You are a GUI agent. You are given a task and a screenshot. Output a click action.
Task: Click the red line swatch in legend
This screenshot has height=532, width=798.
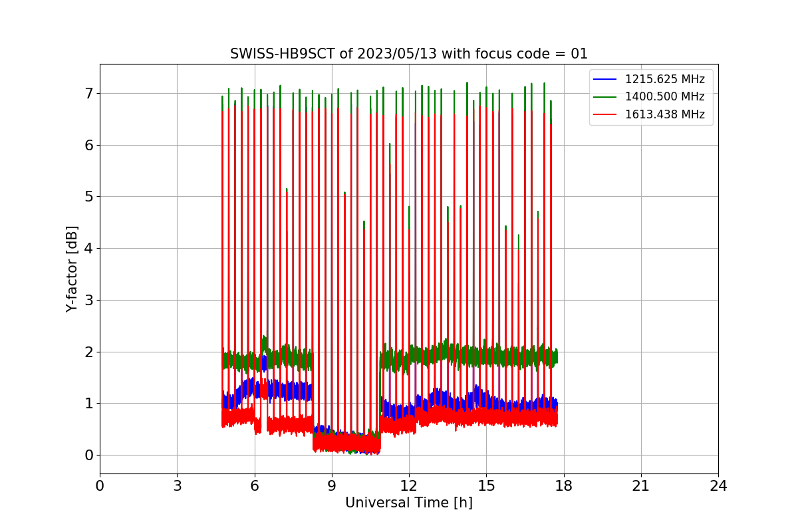coord(606,114)
